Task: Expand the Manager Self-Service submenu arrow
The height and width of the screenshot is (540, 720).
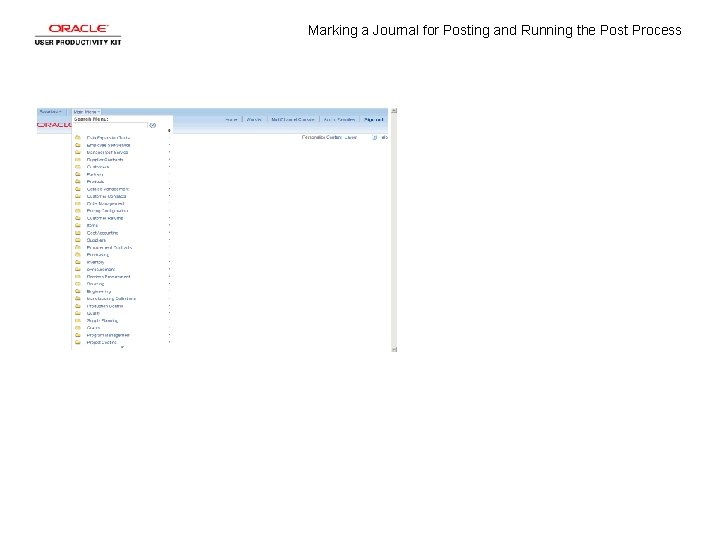Action: [x=169, y=152]
